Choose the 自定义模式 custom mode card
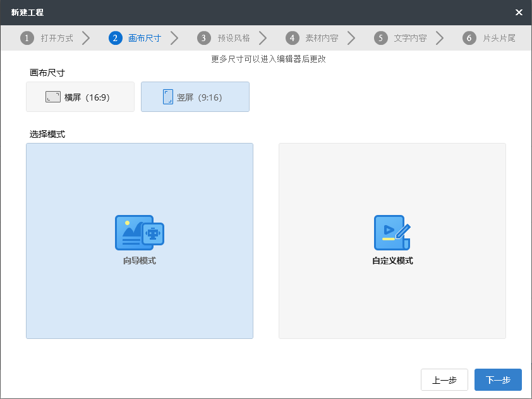Viewport: 532px width, 399px height. click(392, 241)
